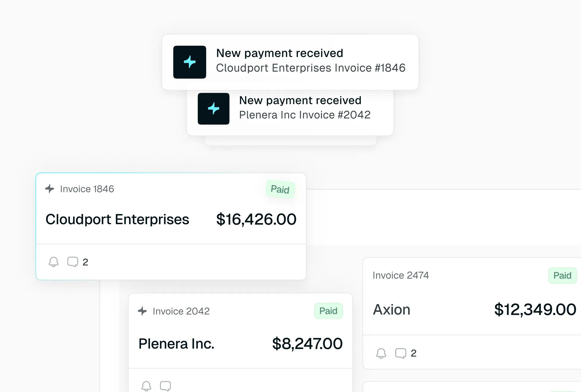581x392 pixels.
Task: Click Paid badge on Invoice 2042
Action: point(329,311)
